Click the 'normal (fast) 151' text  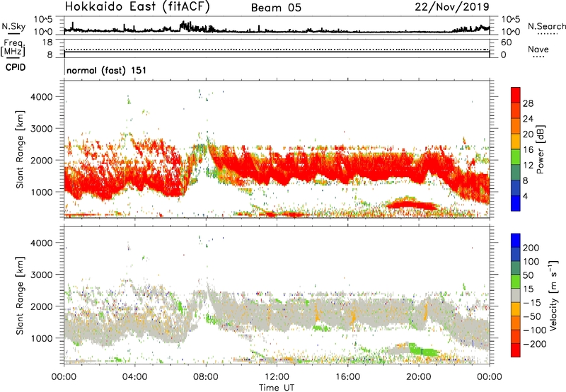tap(107, 70)
